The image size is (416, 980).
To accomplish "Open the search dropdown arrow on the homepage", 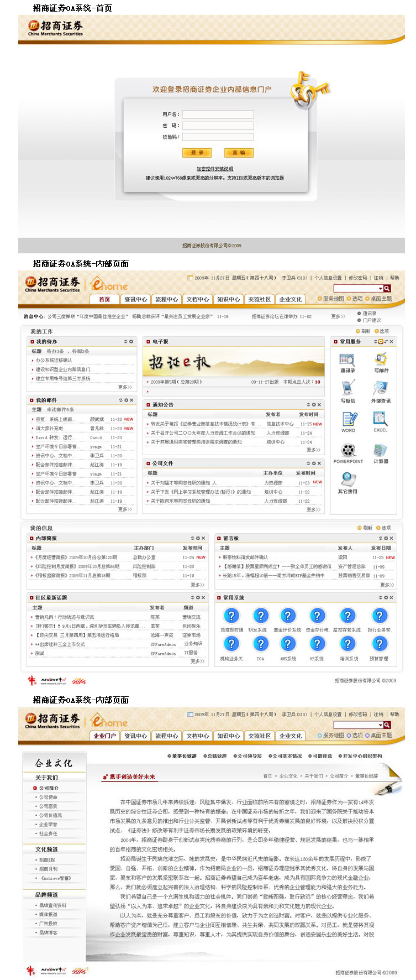I will (x=381, y=289).
